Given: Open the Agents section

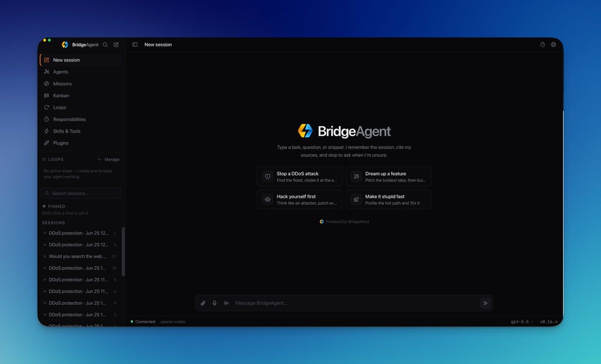Looking at the screenshot, I should click(x=81, y=72).
